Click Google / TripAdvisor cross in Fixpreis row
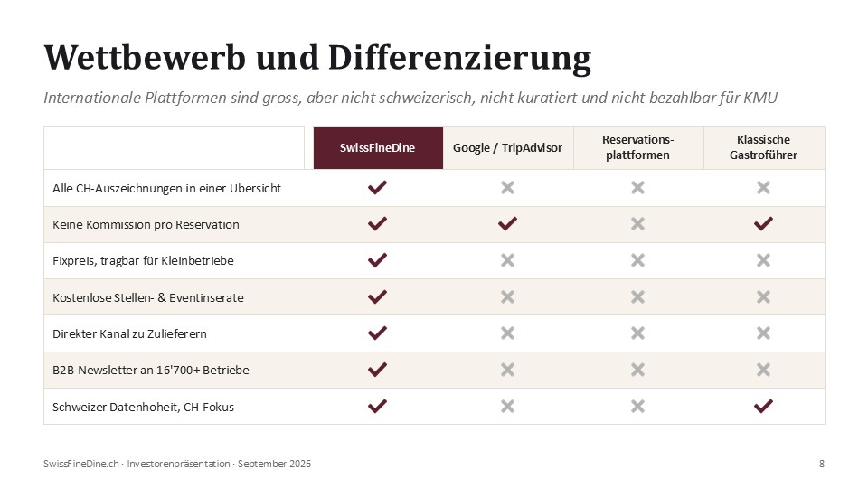 507,260
